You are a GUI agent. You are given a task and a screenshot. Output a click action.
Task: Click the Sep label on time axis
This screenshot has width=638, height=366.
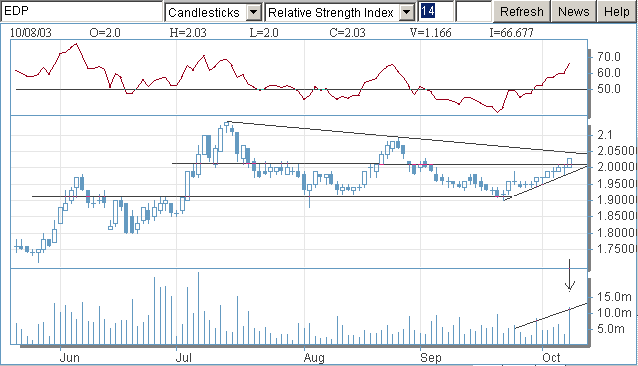click(x=430, y=358)
